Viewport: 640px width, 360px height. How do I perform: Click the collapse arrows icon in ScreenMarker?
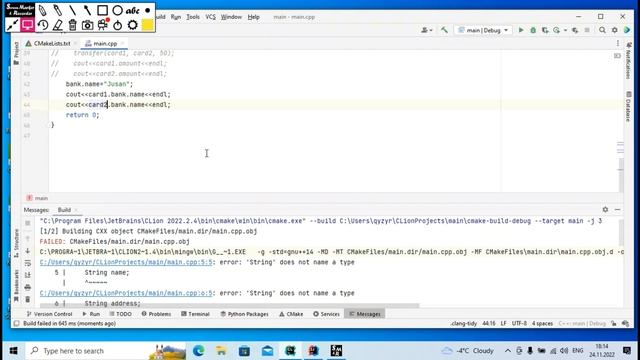pyautogui.click(x=12, y=25)
